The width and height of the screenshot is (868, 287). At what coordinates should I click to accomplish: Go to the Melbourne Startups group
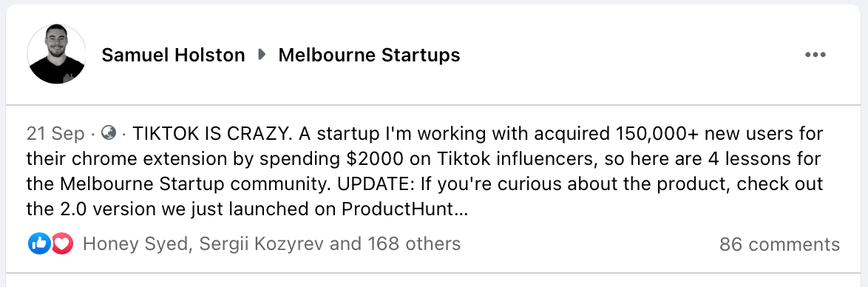pos(369,55)
